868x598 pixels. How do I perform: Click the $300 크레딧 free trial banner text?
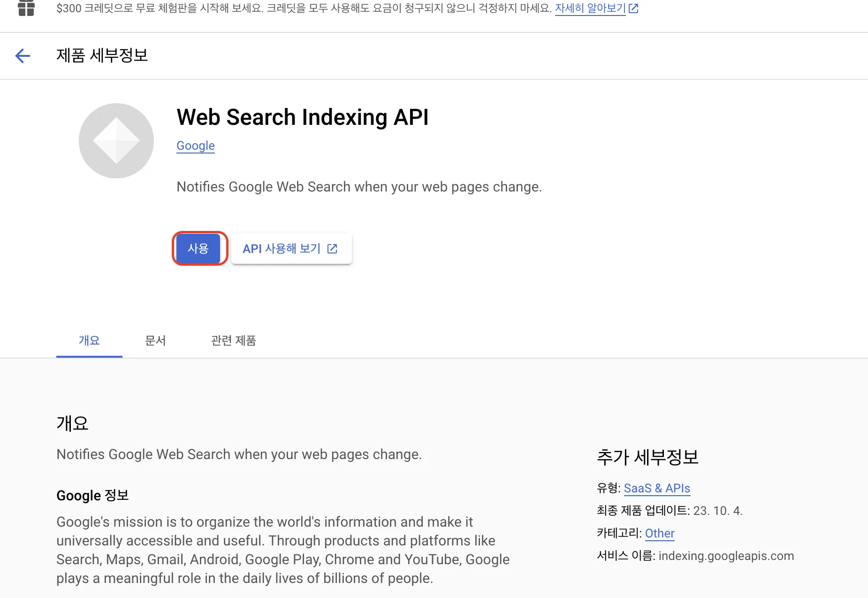pyautogui.click(x=304, y=8)
